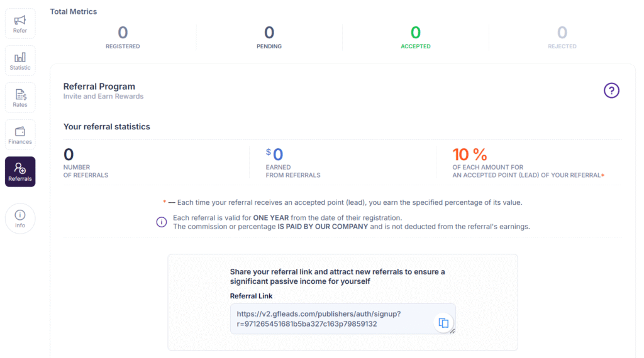Select the Referrals sidebar item
The height and width of the screenshot is (358, 644).
[20, 171]
